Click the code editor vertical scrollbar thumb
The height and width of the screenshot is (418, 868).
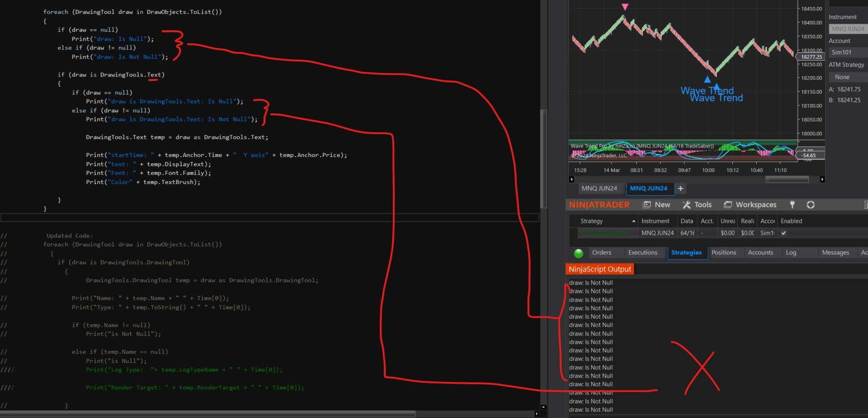tap(543, 159)
